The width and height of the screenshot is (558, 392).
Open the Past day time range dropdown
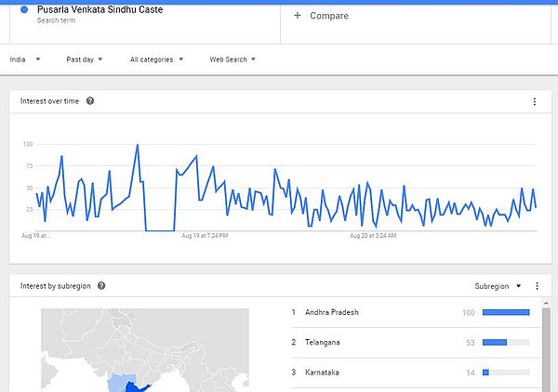pyautogui.click(x=85, y=59)
